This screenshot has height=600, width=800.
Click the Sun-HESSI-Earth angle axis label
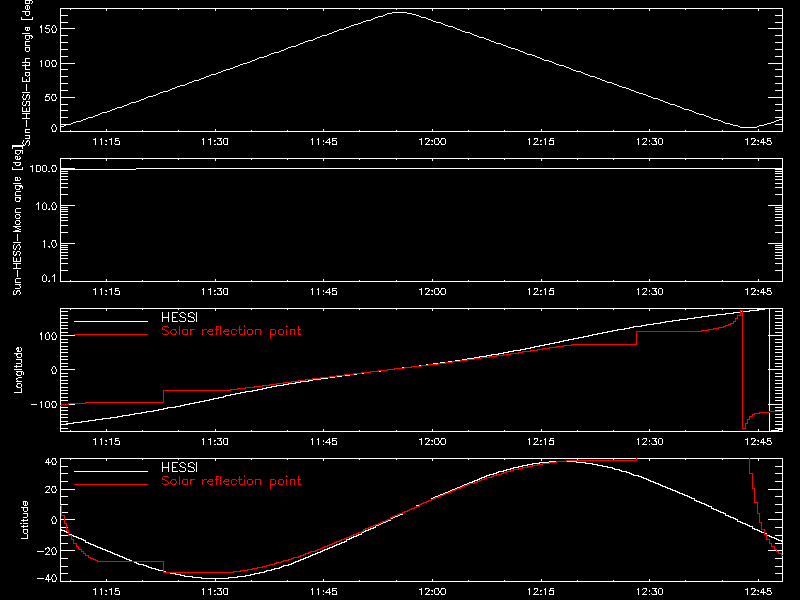(27, 72)
